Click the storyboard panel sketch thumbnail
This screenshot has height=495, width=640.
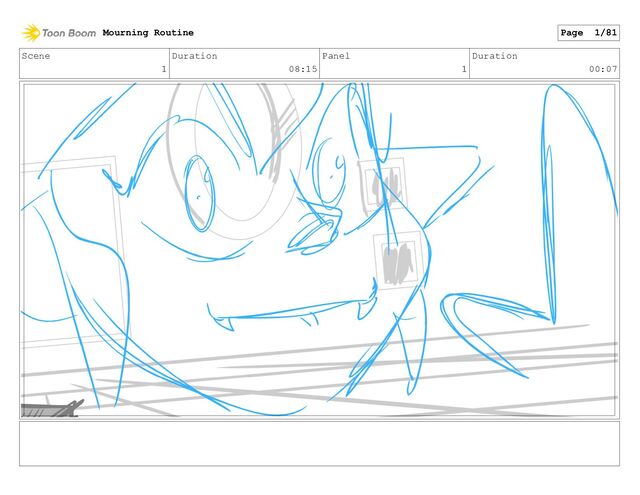point(319,250)
